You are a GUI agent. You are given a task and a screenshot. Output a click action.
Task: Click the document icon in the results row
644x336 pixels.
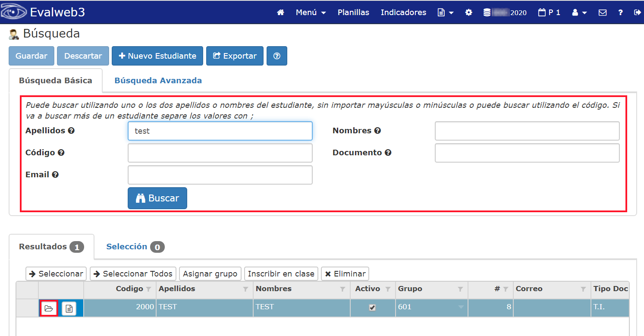[x=68, y=308]
